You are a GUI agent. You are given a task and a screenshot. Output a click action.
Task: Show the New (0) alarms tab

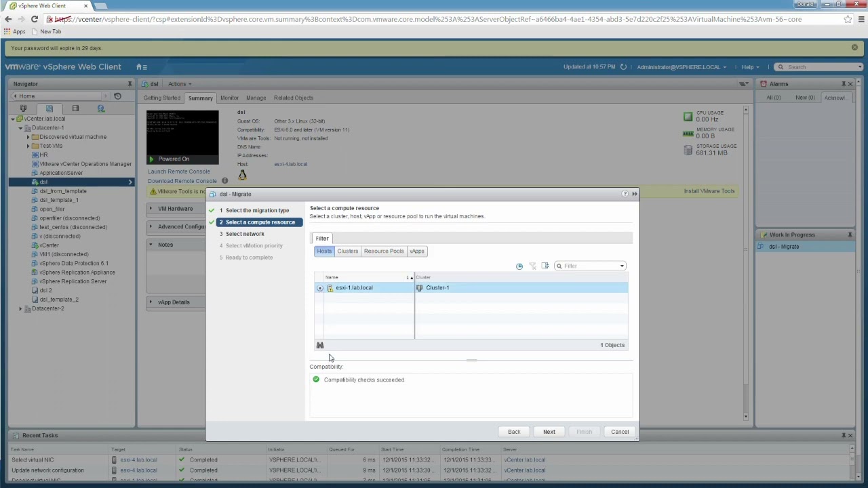click(806, 98)
